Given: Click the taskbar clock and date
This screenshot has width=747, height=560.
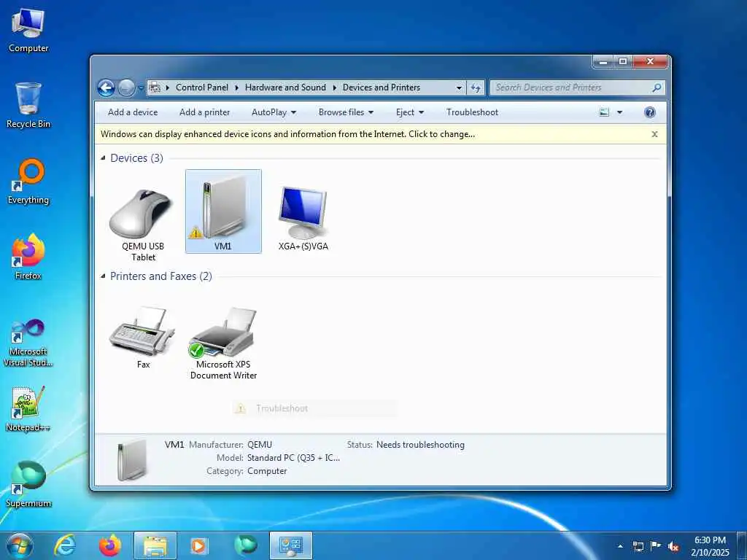Looking at the screenshot, I should click(710, 546).
